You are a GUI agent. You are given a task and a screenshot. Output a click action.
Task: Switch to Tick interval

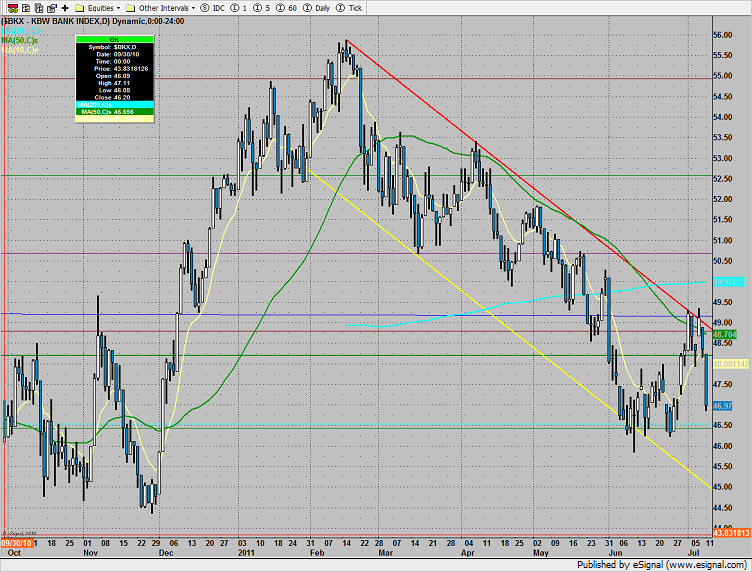click(355, 8)
